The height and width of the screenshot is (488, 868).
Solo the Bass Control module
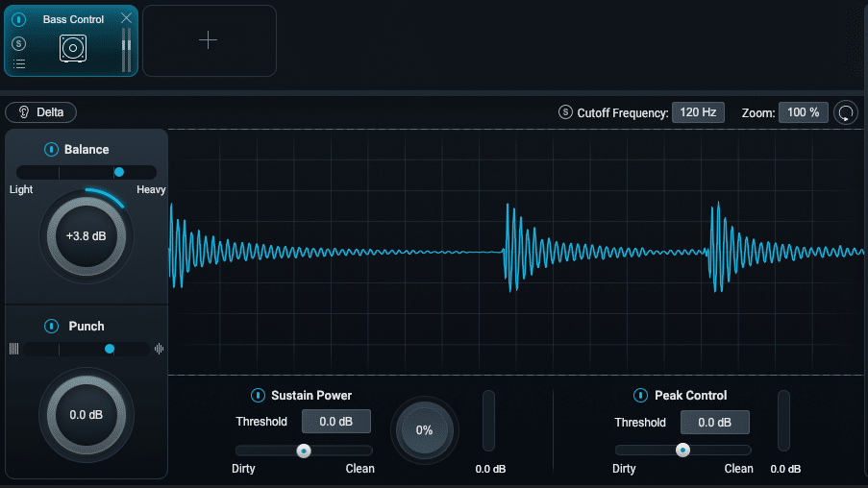pos(19,44)
